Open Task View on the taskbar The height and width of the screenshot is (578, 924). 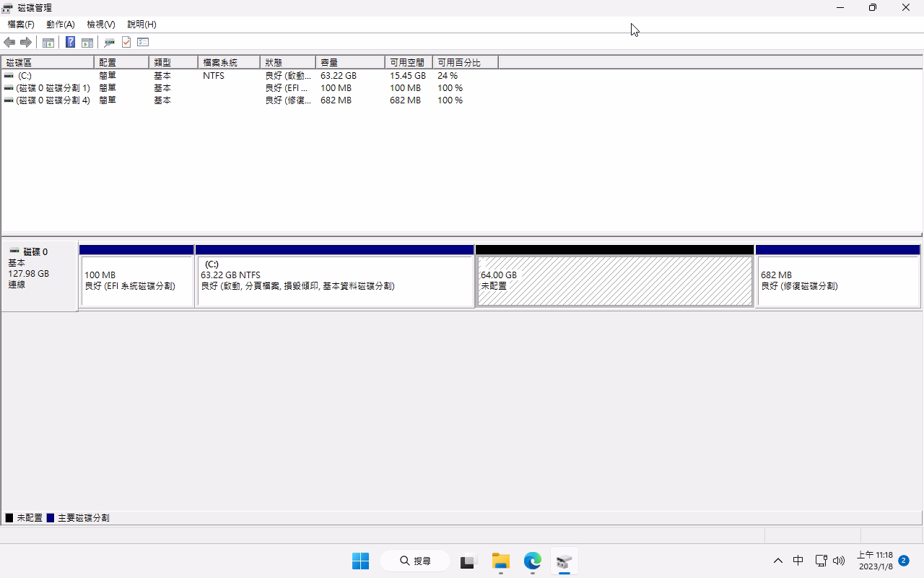(x=468, y=561)
